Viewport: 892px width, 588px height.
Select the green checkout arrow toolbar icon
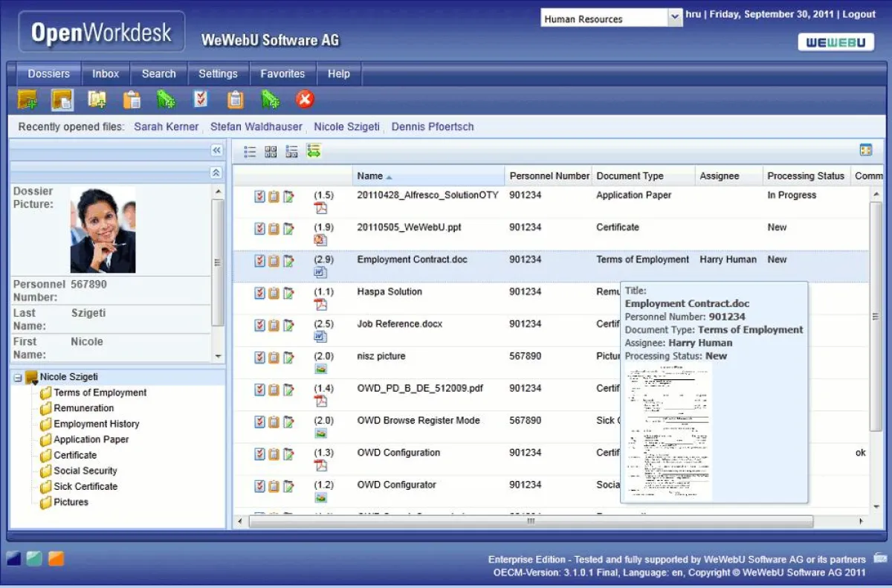click(166, 99)
